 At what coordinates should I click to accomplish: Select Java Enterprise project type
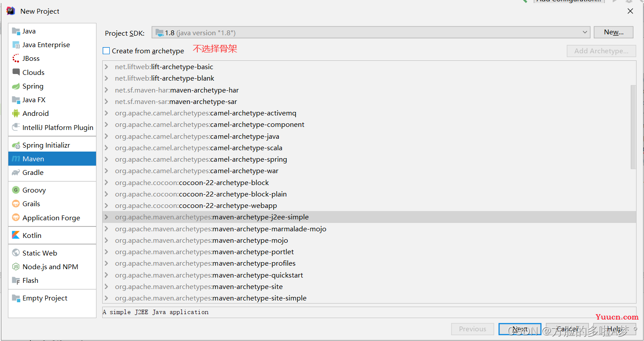click(x=52, y=45)
